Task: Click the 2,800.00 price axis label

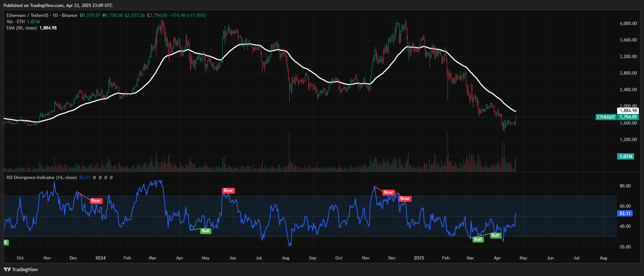Action: (x=628, y=73)
